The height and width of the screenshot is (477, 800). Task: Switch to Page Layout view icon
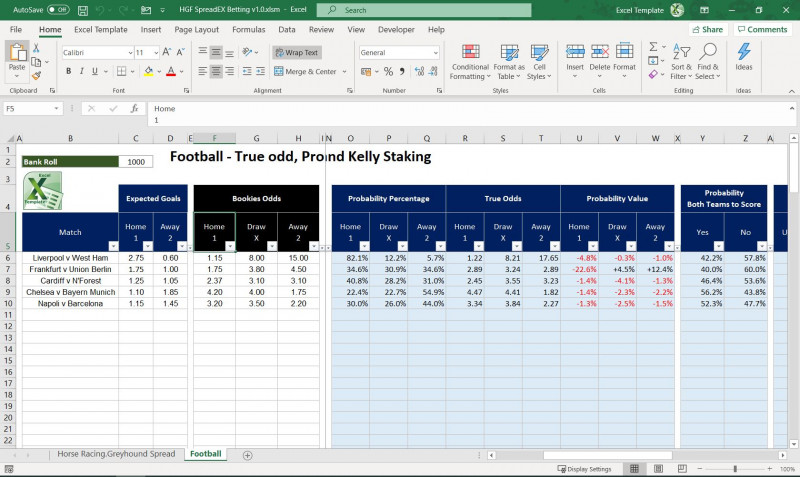click(x=658, y=469)
